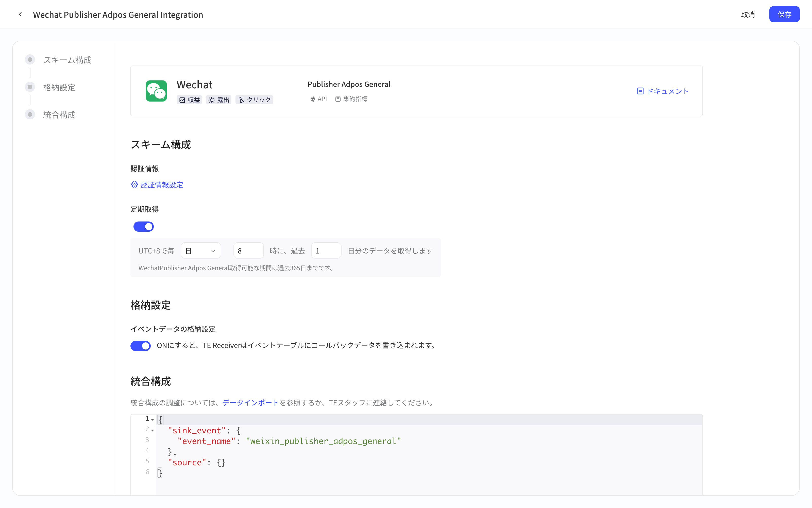Click the スキーム構成 section heading

160,145
